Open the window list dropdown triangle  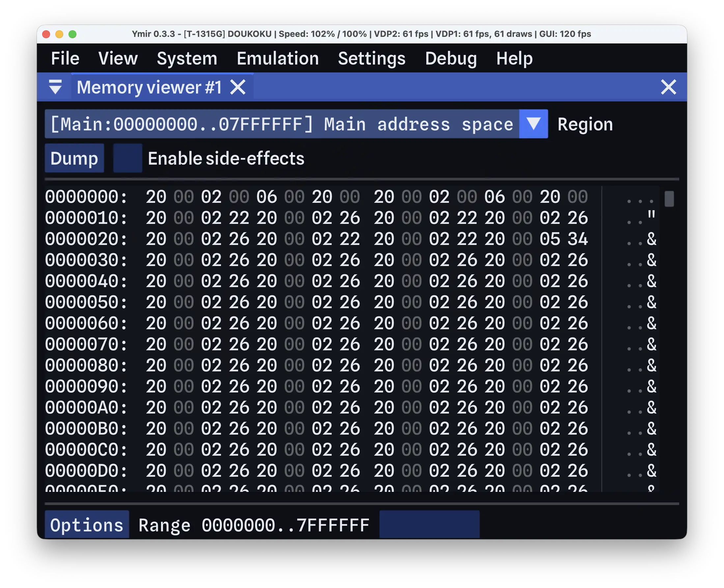55,87
